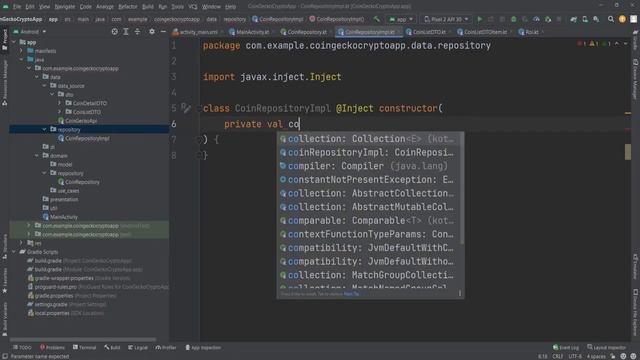Select CoinGeckoApi file in project tree
Image resolution: width=640 pixels, height=360 pixels.
(78, 120)
